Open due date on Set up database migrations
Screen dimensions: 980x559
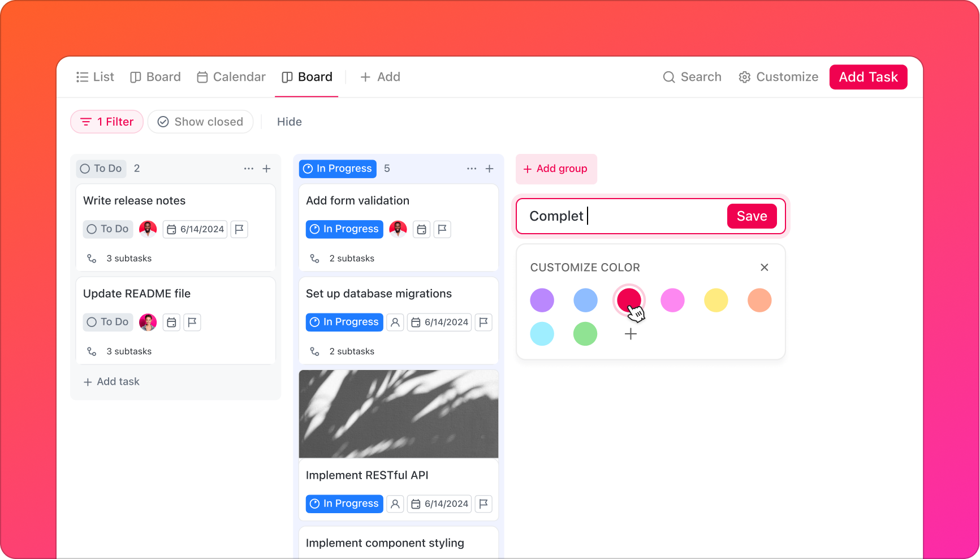pyautogui.click(x=439, y=322)
